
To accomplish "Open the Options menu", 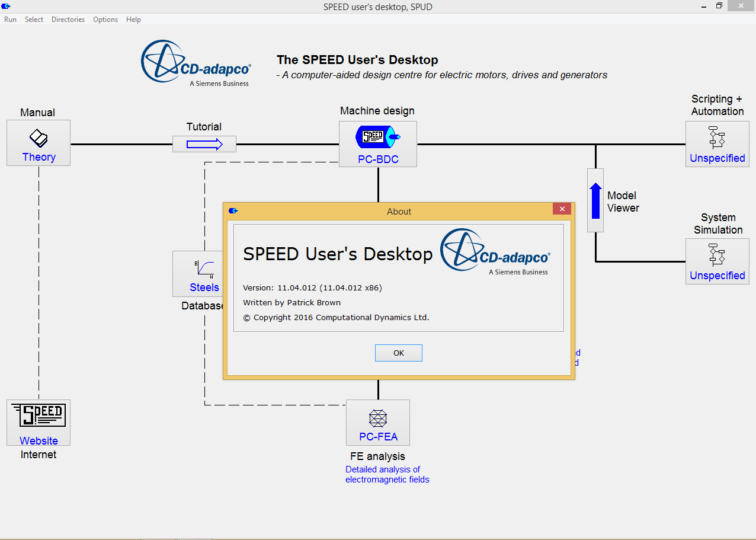I will pyautogui.click(x=105, y=20).
